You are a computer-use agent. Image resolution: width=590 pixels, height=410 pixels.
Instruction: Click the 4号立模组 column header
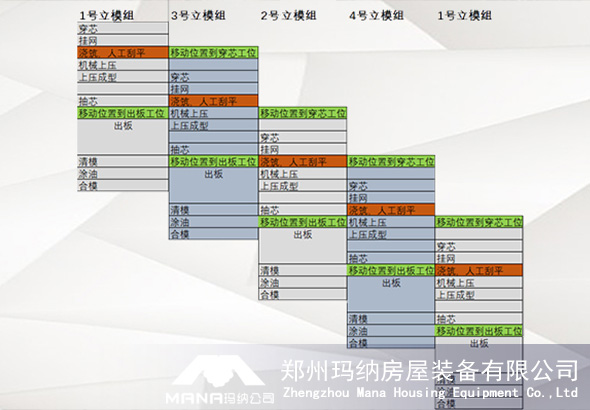376,15
